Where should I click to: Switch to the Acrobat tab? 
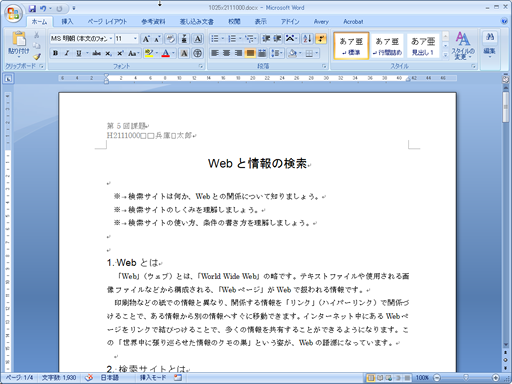353,21
